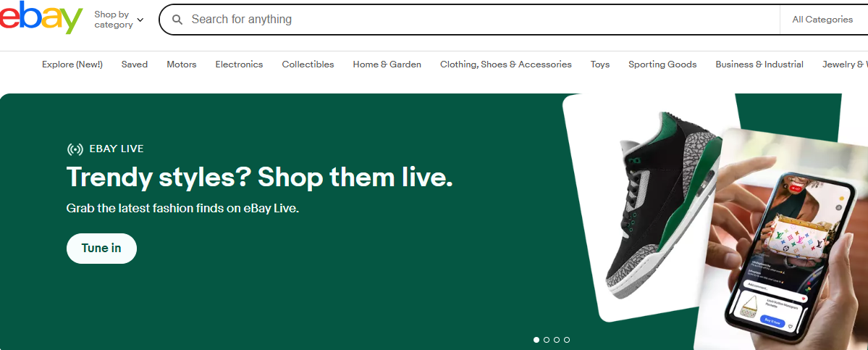
Task: Open the Explore (New!) menu item
Action: 72,64
